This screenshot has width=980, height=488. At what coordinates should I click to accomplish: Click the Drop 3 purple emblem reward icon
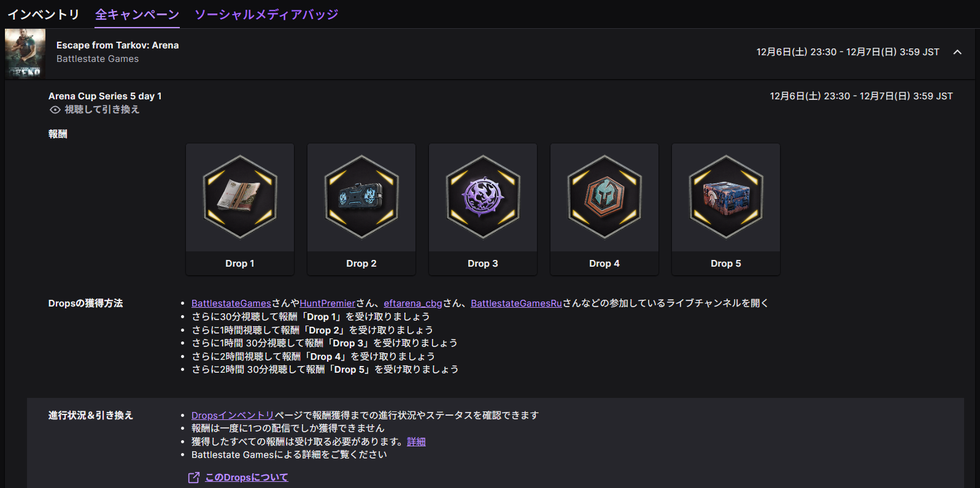483,197
